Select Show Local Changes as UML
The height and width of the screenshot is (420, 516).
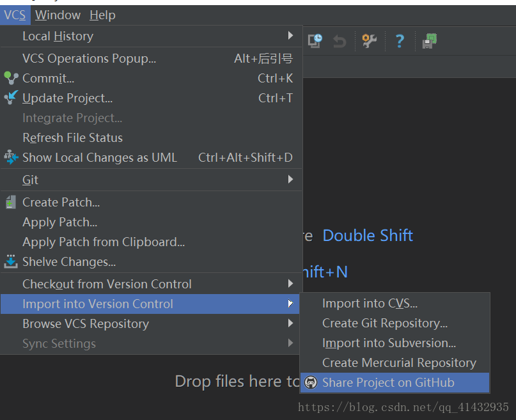click(151, 157)
